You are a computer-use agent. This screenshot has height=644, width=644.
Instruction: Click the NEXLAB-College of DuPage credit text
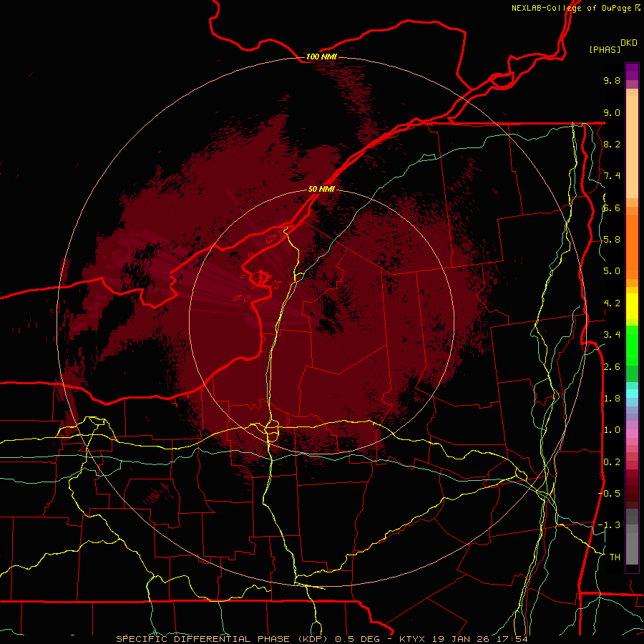pos(572,8)
